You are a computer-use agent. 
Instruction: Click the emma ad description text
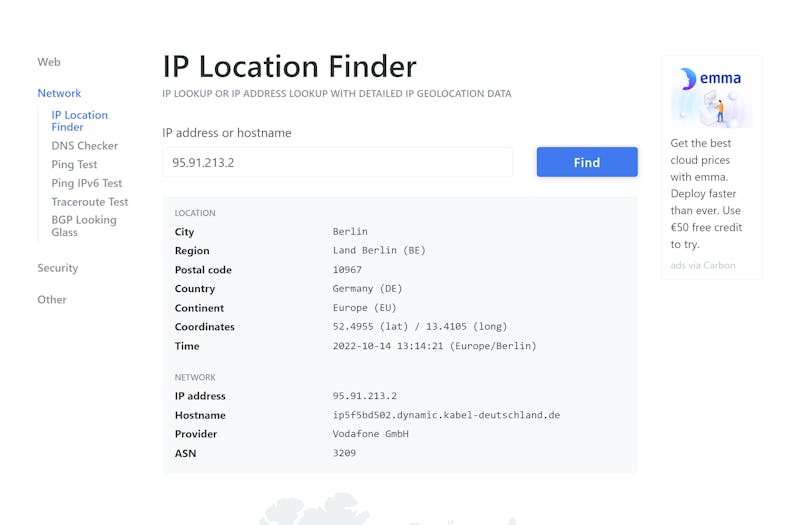(x=706, y=193)
